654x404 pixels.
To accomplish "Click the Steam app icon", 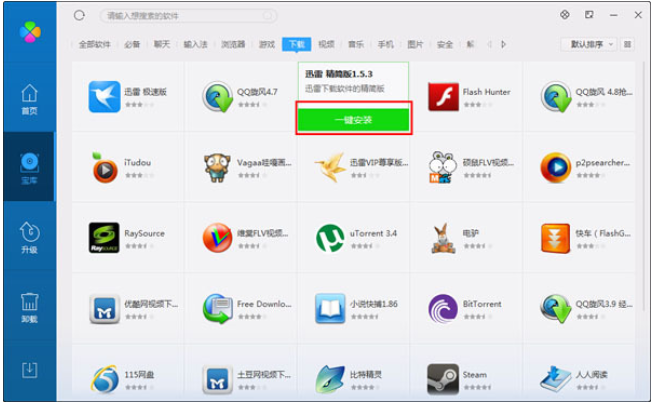I will point(443,379).
